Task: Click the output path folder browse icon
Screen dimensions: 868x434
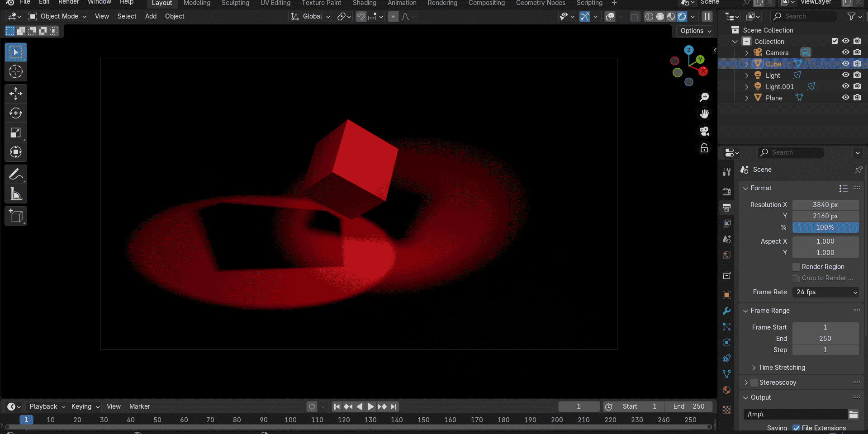Action: click(x=853, y=414)
